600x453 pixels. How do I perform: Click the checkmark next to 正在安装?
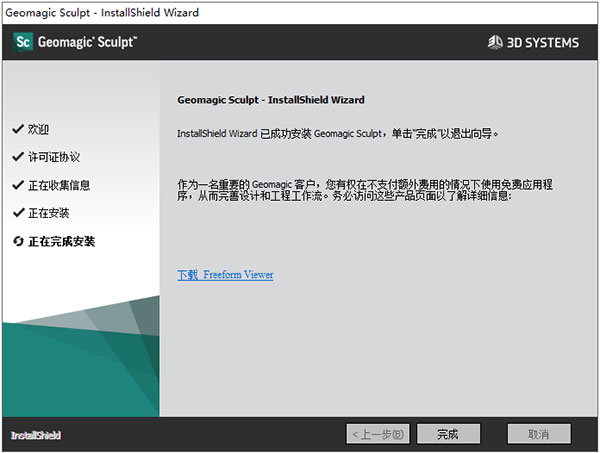point(17,214)
